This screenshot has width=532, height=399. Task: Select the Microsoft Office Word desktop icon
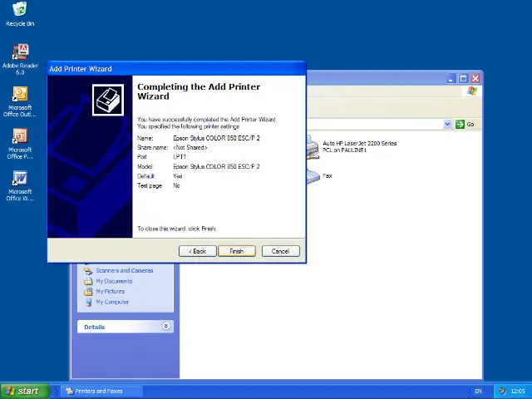[20, 185]
